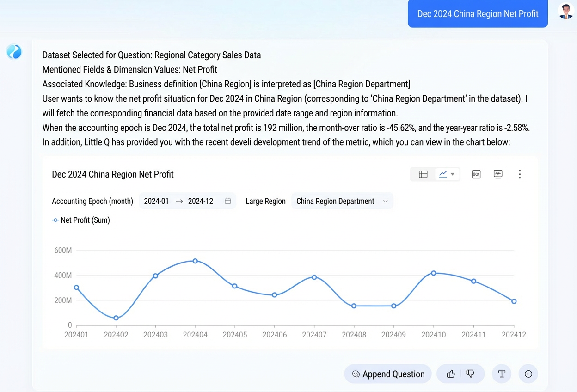Select the line chart view icon
Viewport: 577px width, 392px height.
tap(443, 174)
